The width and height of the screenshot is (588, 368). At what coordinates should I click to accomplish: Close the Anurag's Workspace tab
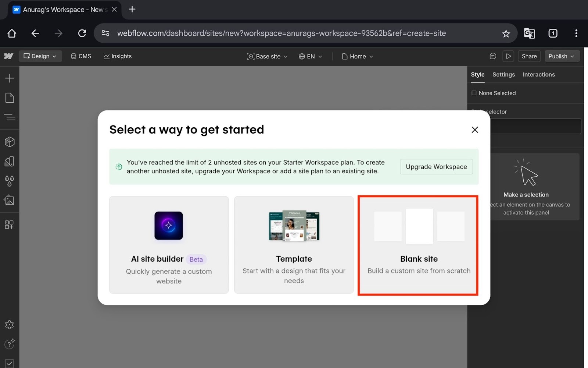[x=114, y=9]
